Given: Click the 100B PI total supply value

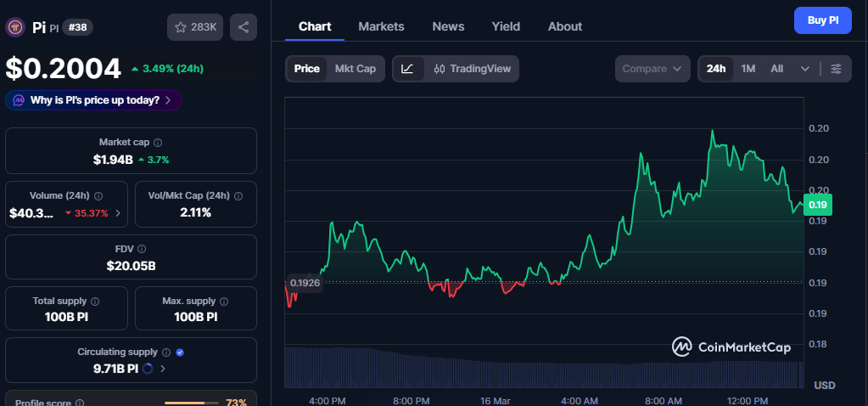Looking at the screenshot, I should 66,318.
